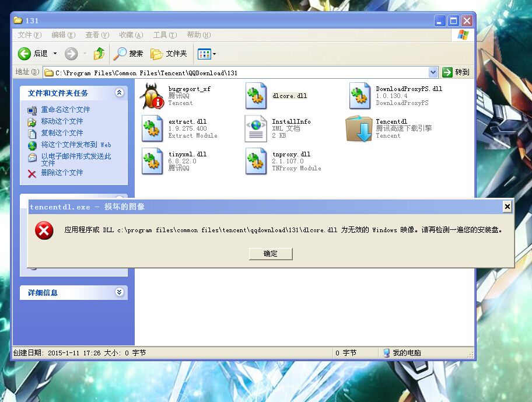532x402 pixels.
Task: Click 删除这个文件 link
Action: (x=62, y=172)
